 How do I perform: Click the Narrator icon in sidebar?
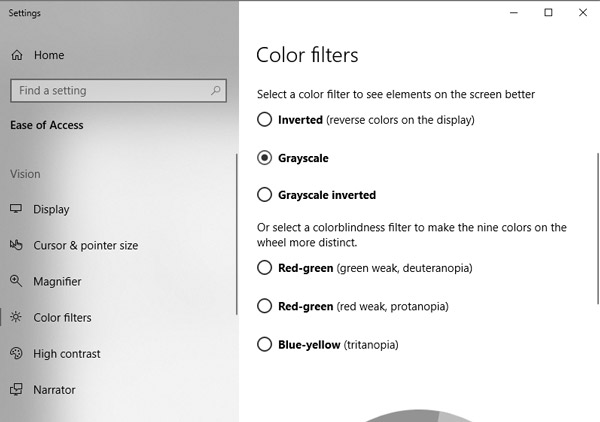tap(17, 389)
